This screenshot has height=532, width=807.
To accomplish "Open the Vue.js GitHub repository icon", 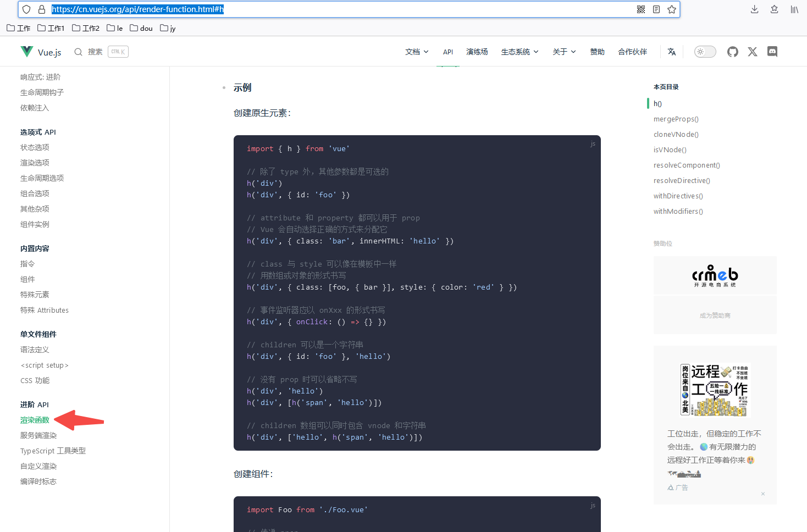I will [732, 51].
